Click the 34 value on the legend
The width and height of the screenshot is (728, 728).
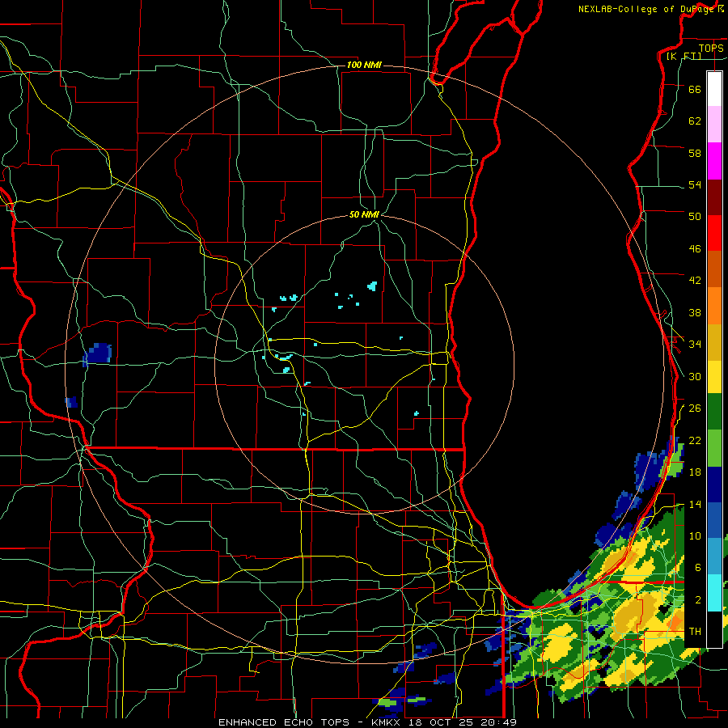point(695,344)
